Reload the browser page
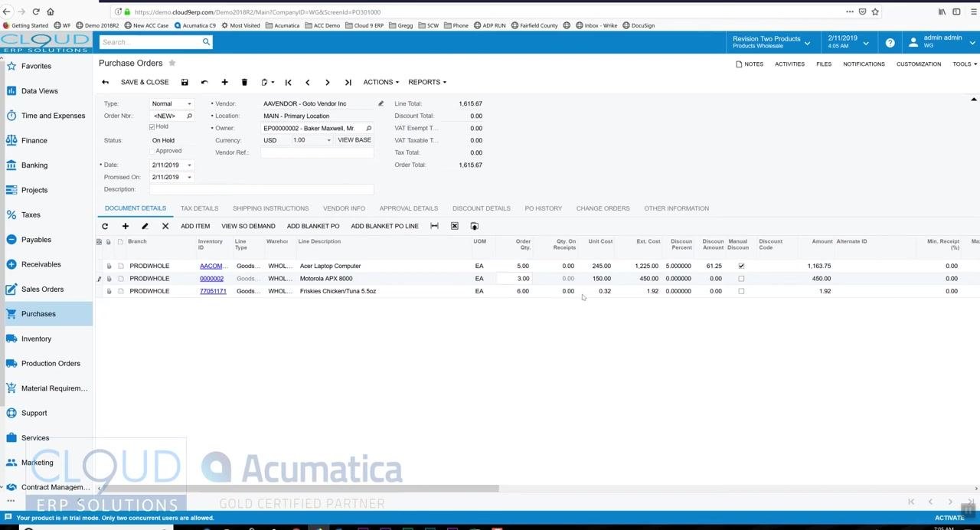The image size is (980, 530). pyautogui.click(x=36, y=11)
